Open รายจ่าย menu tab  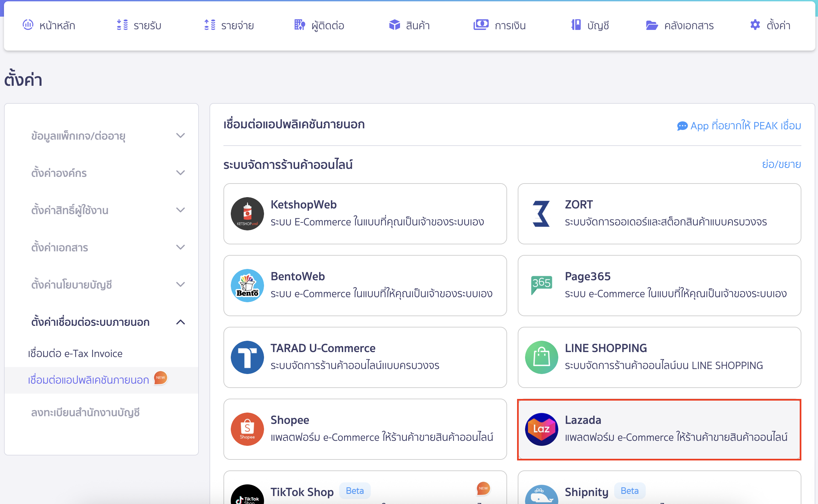click(x=229, y=25)
